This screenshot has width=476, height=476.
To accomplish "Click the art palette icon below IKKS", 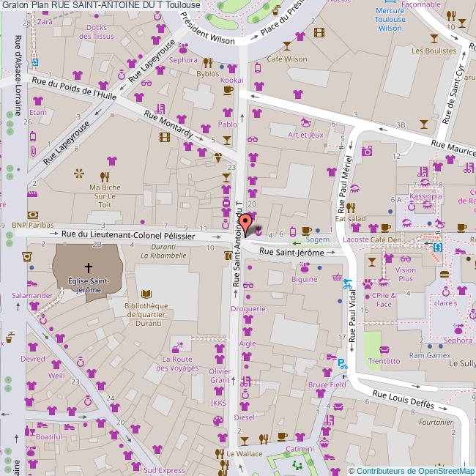I will click(x=217, y=420).
